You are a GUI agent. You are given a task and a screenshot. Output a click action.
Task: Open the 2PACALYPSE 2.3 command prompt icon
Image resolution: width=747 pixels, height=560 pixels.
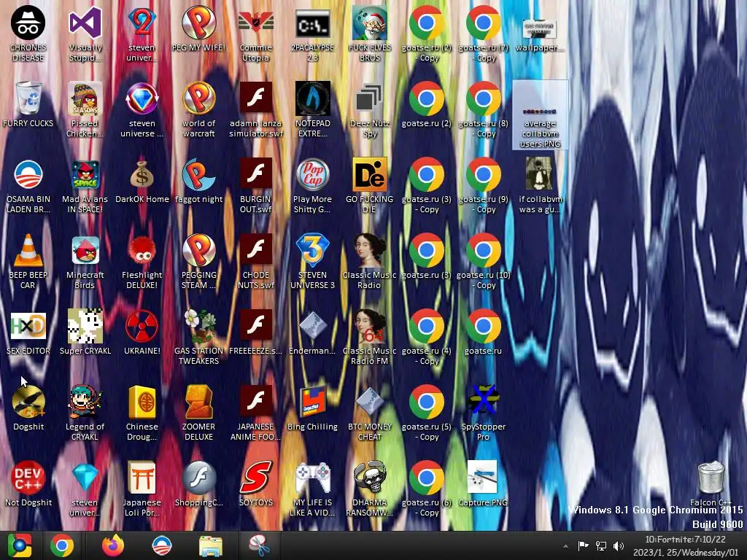(x=312, y=34)
